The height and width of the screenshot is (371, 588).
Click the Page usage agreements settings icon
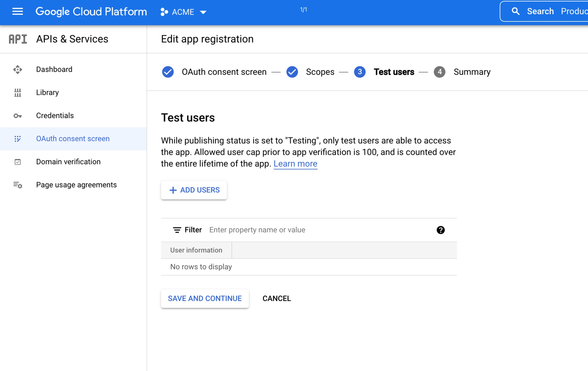pyautogui.click(x=18, y=185)
